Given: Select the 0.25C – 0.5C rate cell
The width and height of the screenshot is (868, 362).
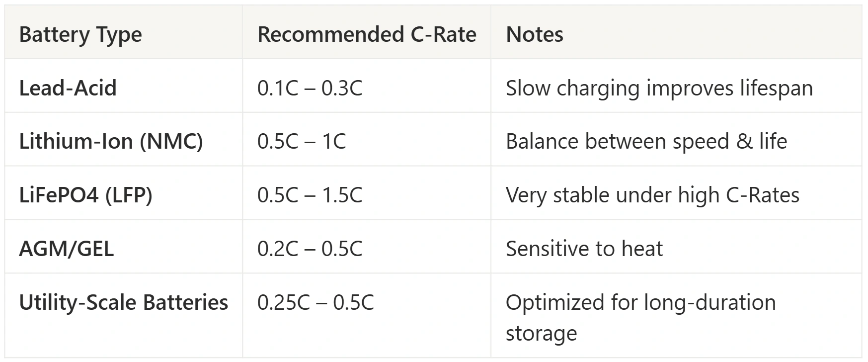Looking at the screenshot, I should coord(316,302).
